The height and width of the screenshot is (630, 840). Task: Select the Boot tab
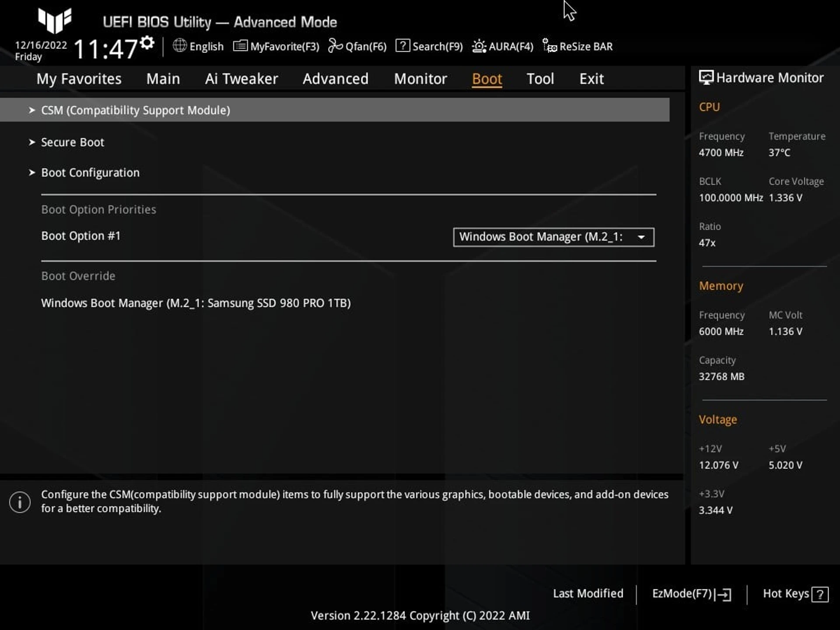[487, 79]
